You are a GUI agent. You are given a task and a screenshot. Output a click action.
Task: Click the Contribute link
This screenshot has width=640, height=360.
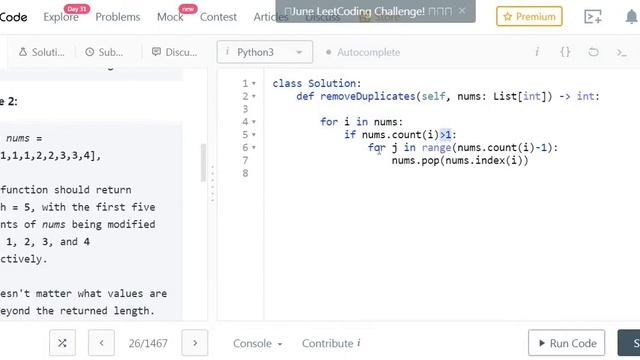(x=331, y=343)
